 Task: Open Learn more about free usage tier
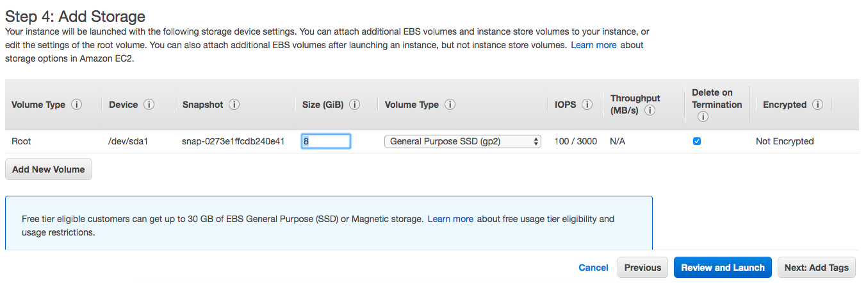[450, 219]
